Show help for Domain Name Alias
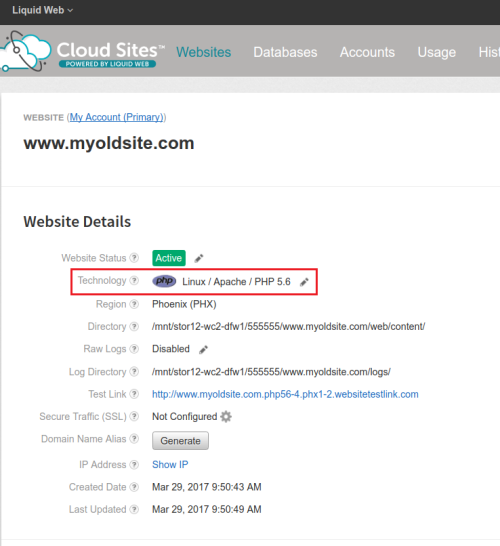The width and height of the screenshot is (500, 546). click(x=134, y=439)
